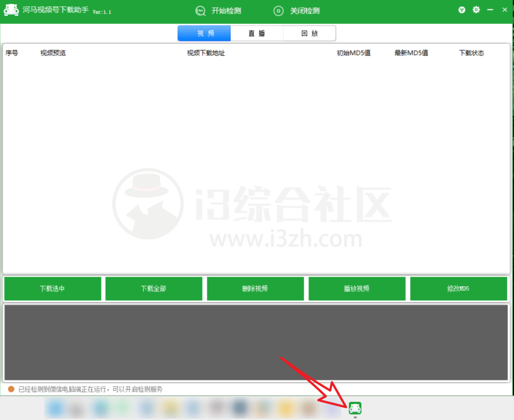The width and height of the screenshot is (514, 420).
Task: Open the V dropdown menu icon
Action: (x=462, y=10)
